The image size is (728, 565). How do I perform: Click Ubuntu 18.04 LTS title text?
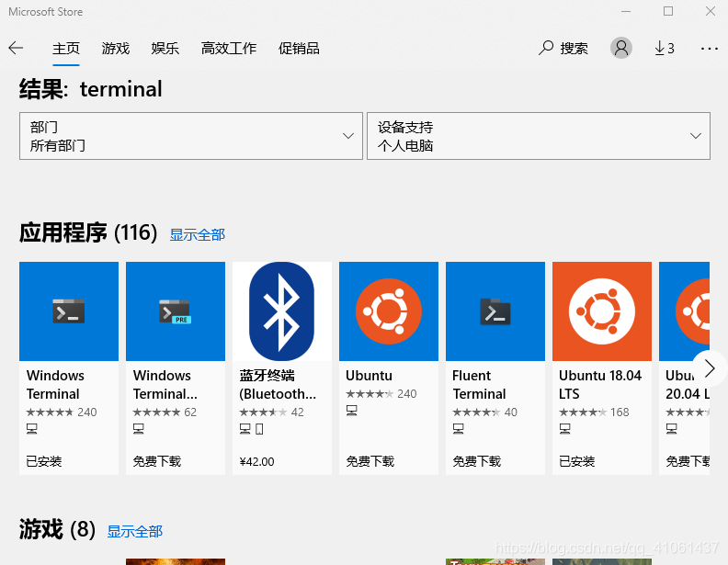click(x=600, y=385)
